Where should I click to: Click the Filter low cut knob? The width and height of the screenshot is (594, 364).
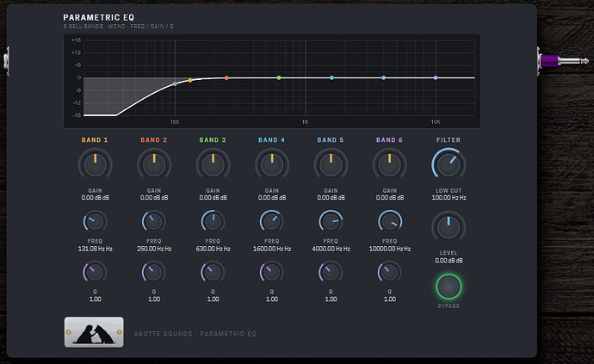click(x=449, y=164)
